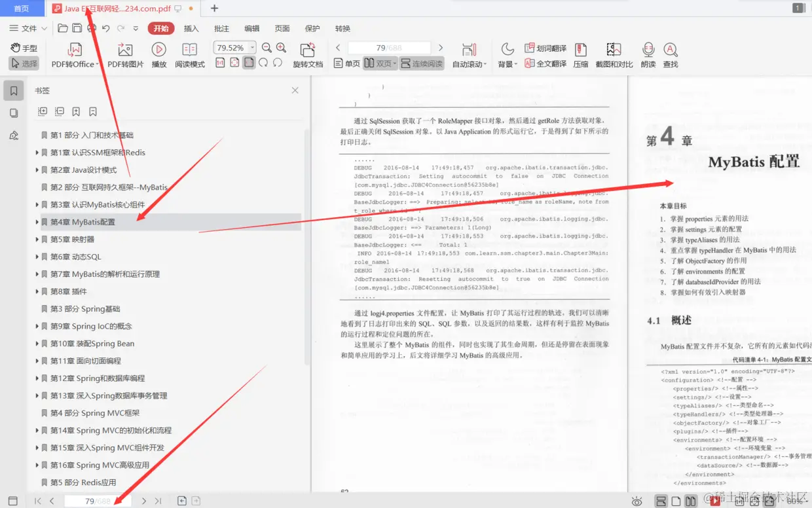Screen dimensions: 812x508
Task: Open the page thumbnails sidebar icon
Action: (x=14, y=113)
